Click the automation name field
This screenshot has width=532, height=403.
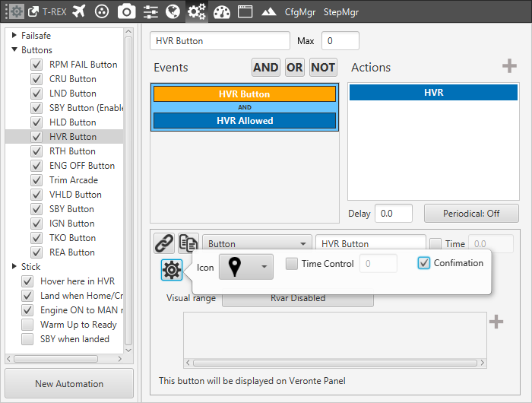point(220,41)
